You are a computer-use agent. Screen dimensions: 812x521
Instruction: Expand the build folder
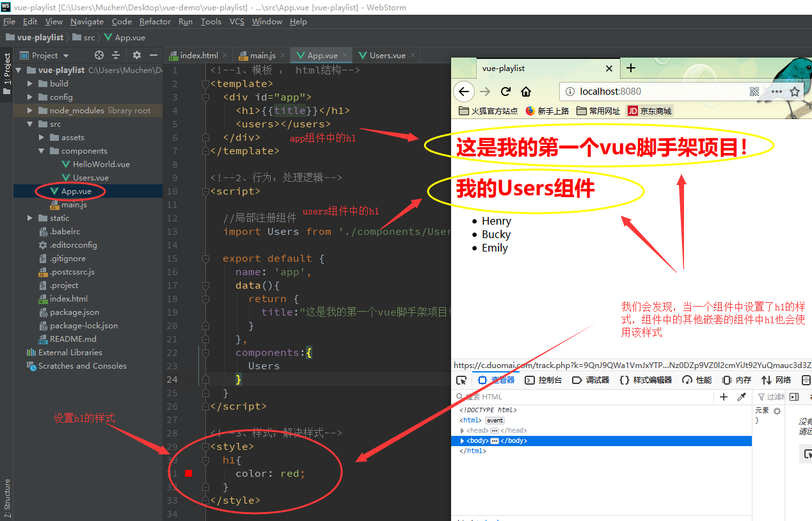30,83
